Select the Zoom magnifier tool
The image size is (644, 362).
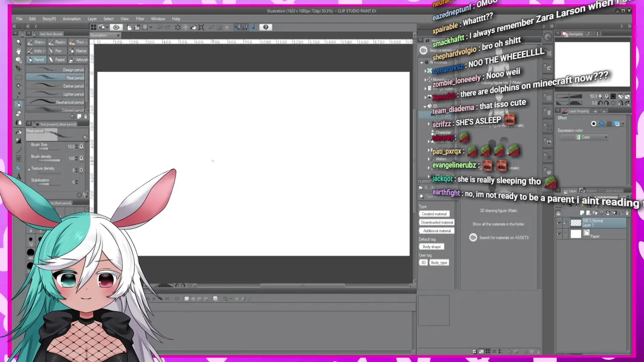pyautogui.click(x=19, y=42)
